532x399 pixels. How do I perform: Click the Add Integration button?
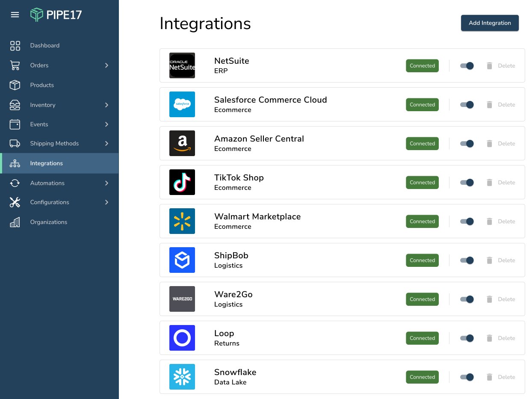[x=490, y=23]
